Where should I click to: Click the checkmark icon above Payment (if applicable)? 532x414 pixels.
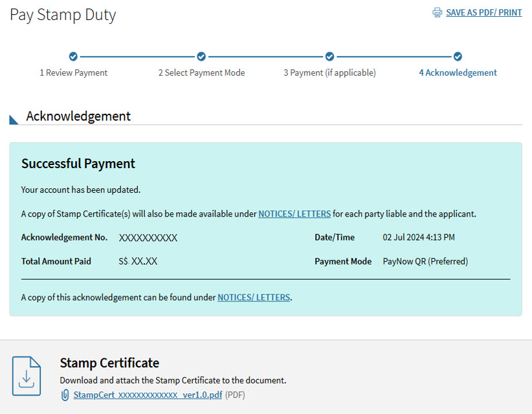[329, 56]
